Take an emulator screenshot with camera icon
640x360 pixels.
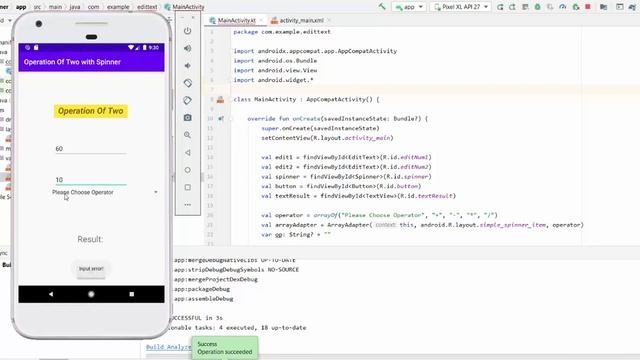click(187, 118)
